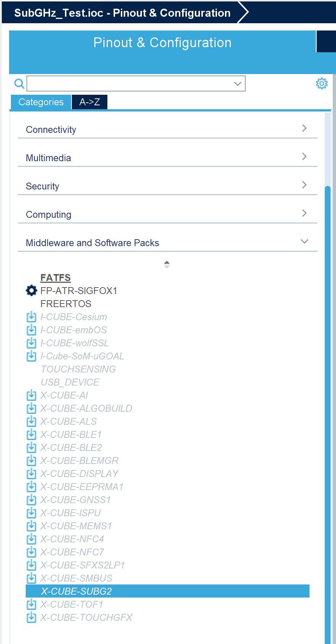
Task: Open the search box dropdown arrow
Action: (238, 83)
